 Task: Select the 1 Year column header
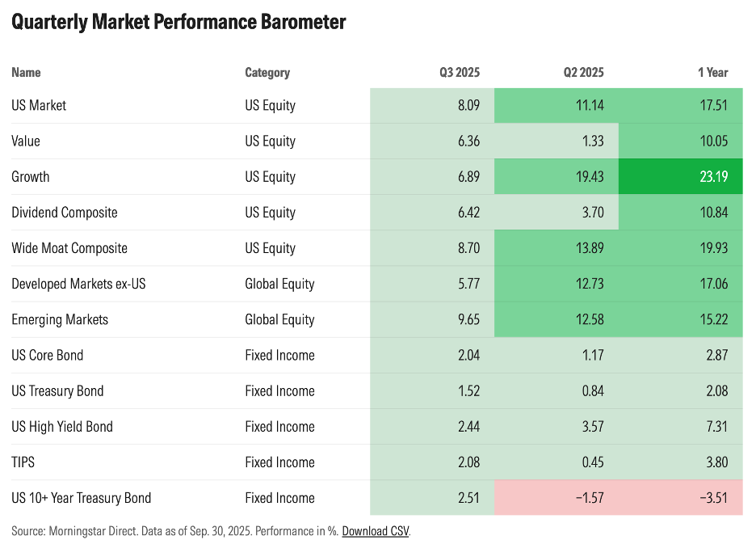pos(712,73)
